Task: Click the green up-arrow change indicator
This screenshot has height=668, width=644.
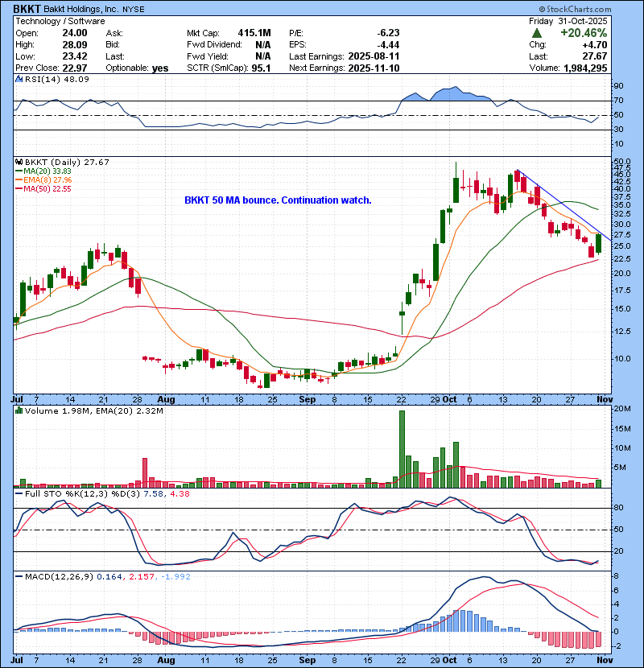Action: pos(537,33)
